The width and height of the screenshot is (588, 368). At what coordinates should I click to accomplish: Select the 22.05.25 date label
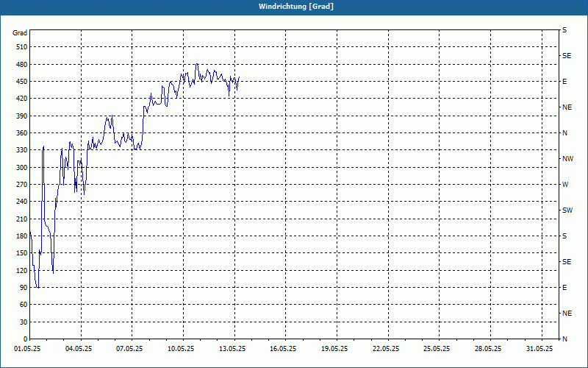click(x=386, y=349)
